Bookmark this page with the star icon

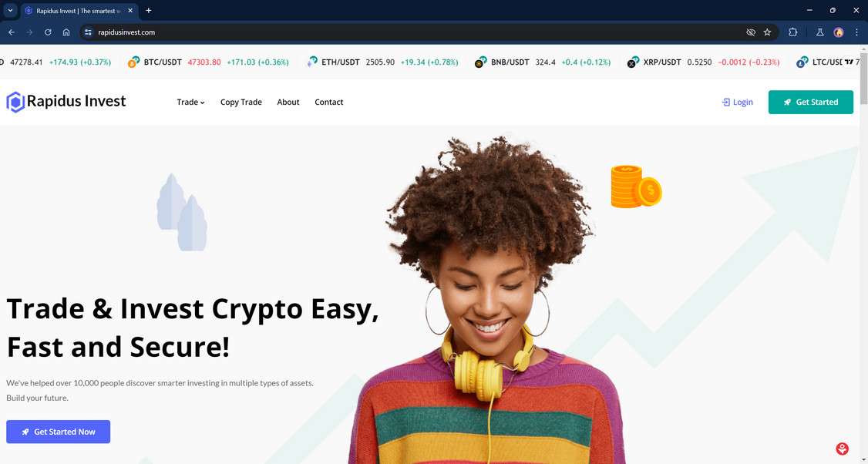pyautogui.click(x=767, y=32)
